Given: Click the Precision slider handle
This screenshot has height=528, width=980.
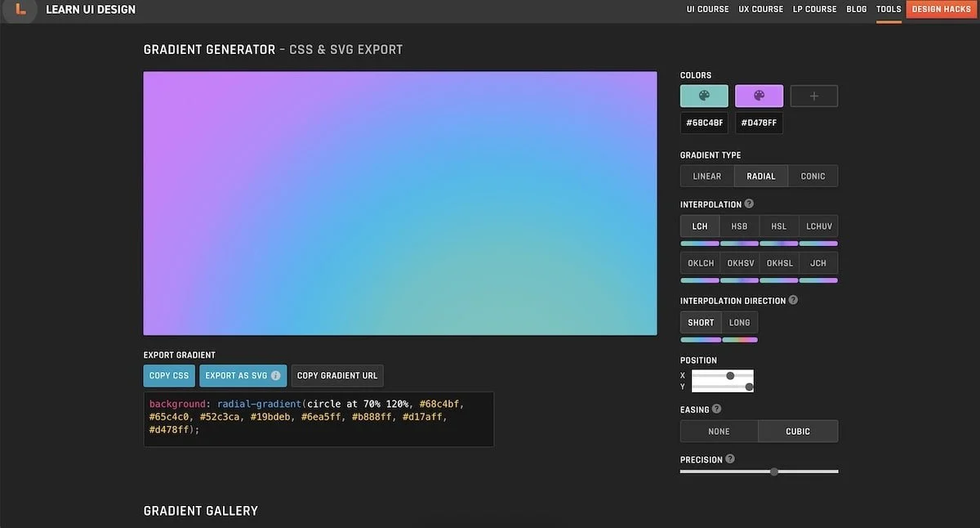Looking at the screenshot, I should [x=773, y=472].
